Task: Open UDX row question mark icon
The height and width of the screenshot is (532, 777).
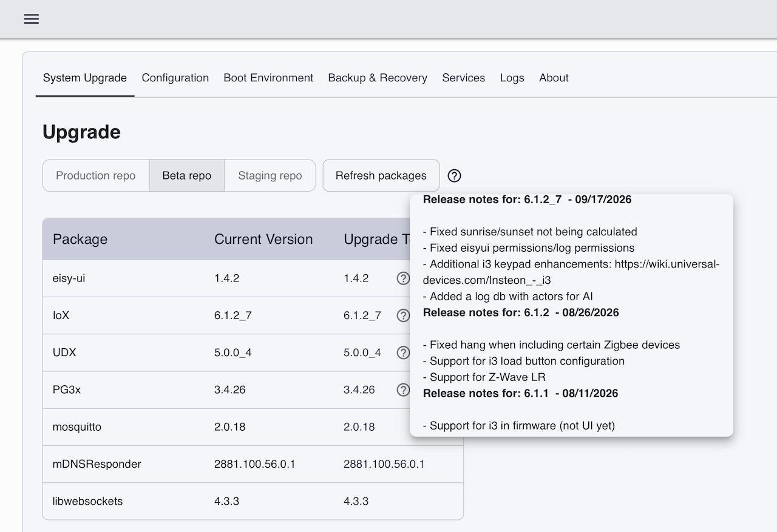Action: pos(403,352)
